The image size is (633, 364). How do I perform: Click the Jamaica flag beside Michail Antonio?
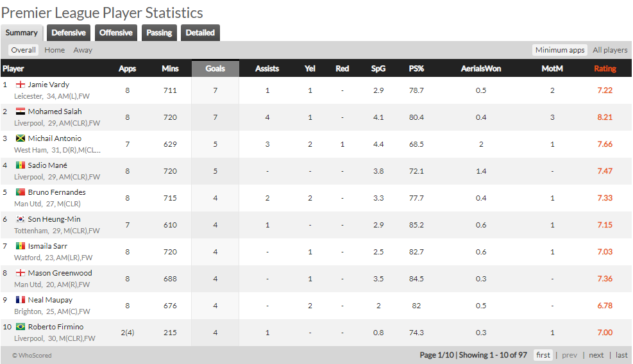(20, 138)
